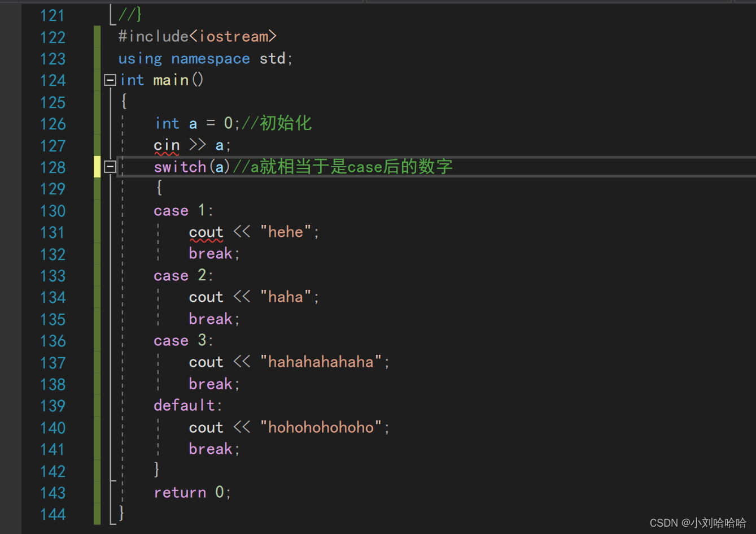Click the 'case 1:' label
756x534 pixels.
pyautogui.click(x=183, y=210)
